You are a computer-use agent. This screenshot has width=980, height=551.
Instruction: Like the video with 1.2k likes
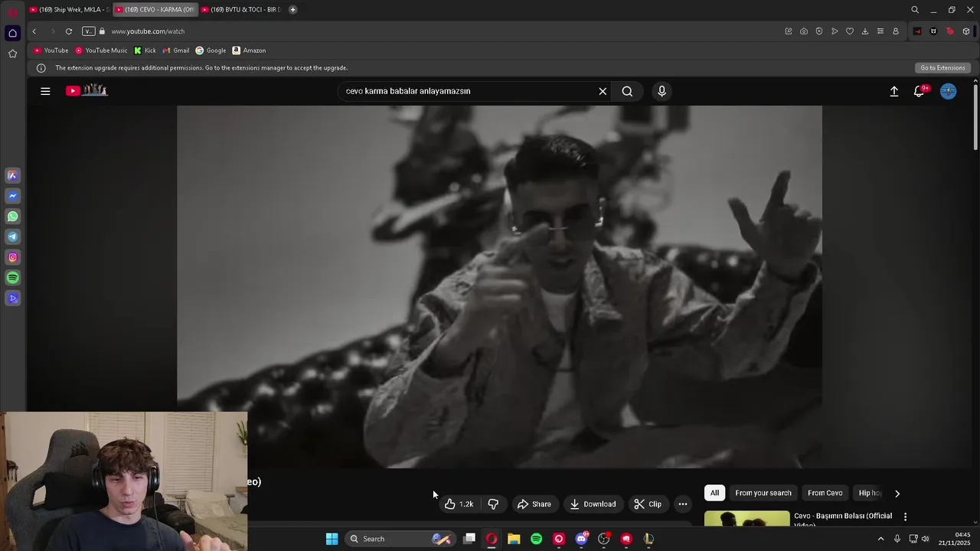click(x=459, y=504)
